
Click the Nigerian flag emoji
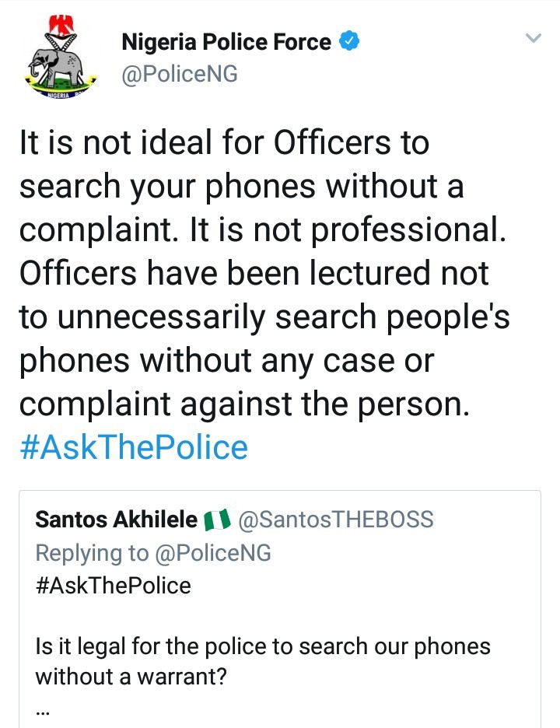218,520
